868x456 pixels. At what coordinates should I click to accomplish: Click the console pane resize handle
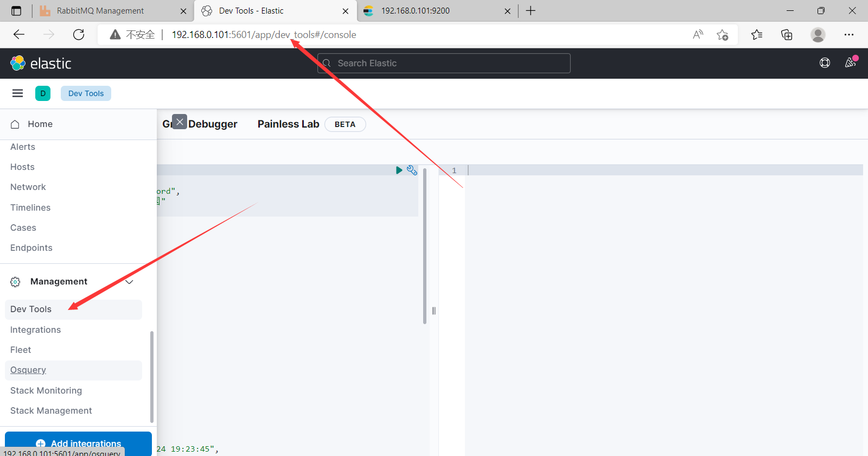coord(434,311)
